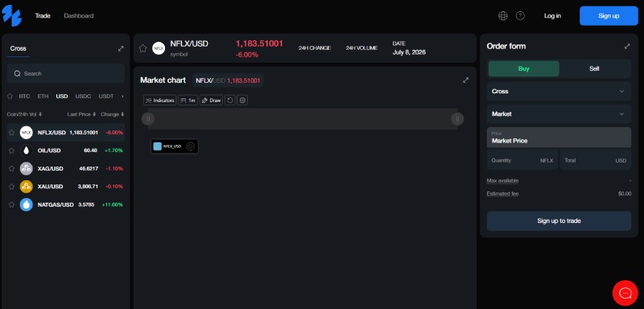
Task: Go to the Dashboard tab
Action: 79,15
